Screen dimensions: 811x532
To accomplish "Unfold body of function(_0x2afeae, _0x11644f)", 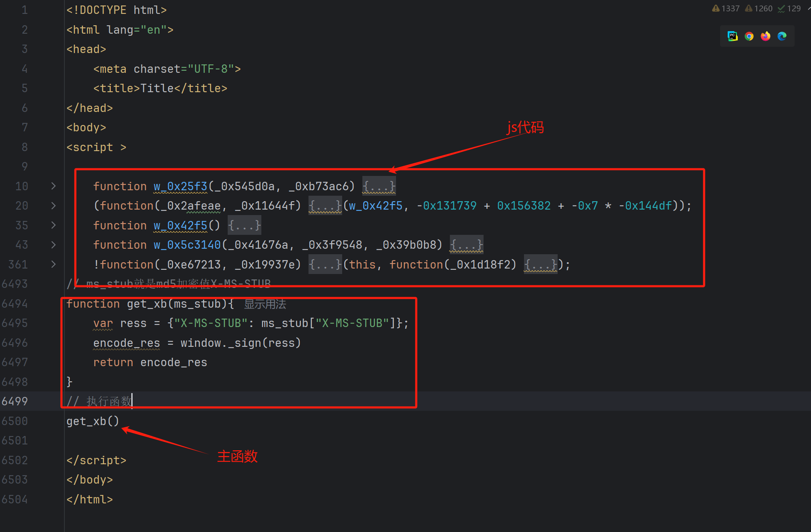I will [x=325, y=205].
